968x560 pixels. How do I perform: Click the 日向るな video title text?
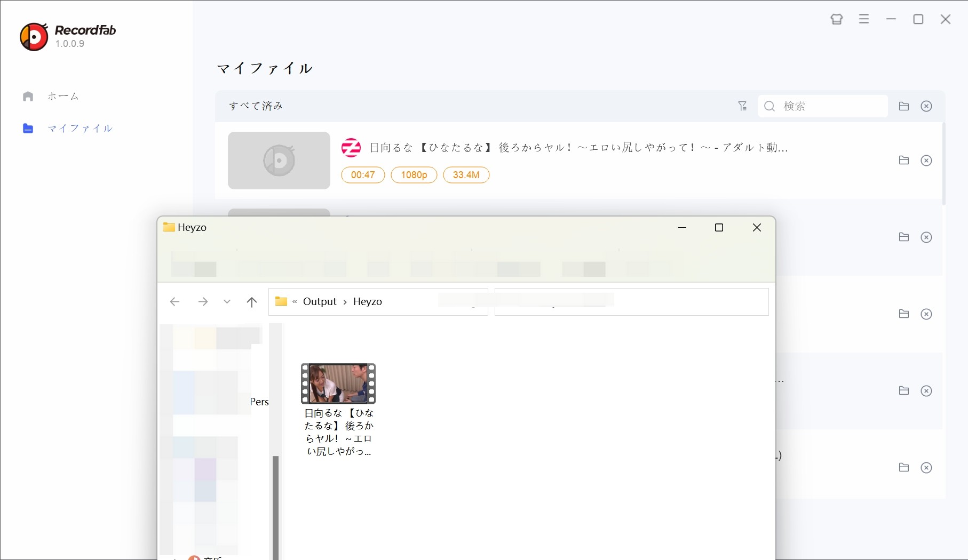(578, 148)
